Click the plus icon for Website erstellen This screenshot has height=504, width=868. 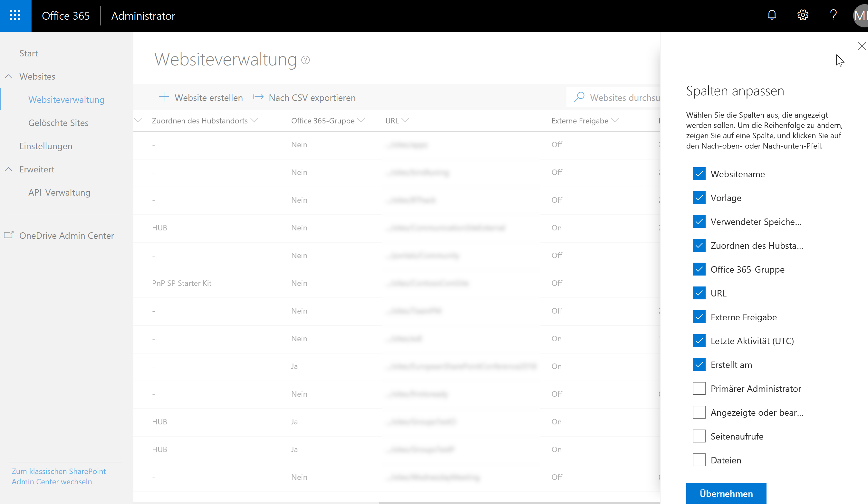pos(164,98)
